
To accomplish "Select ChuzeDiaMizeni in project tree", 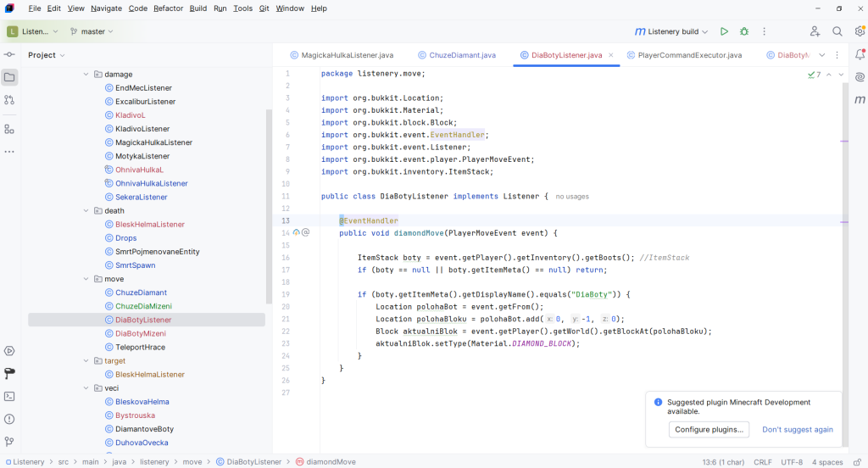I will pyautogui.click(x=143, y=306).
